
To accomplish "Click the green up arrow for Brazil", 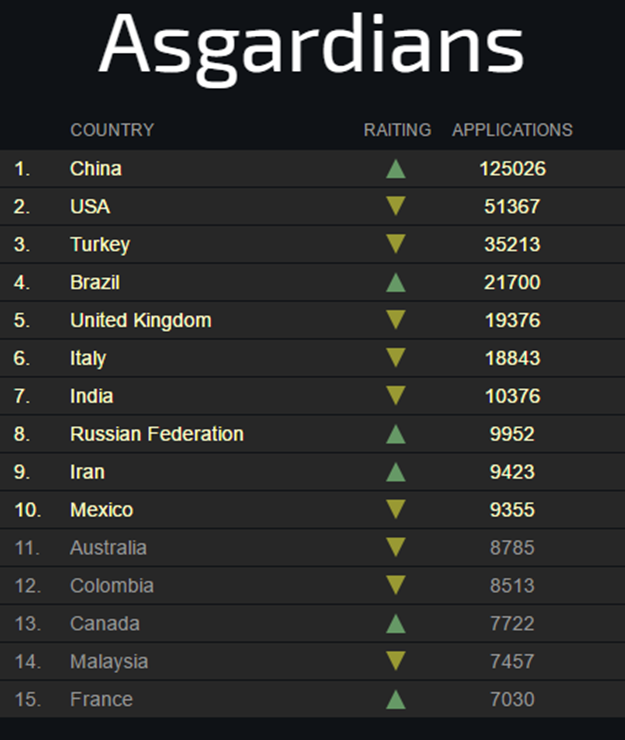I will coord(396,283).
